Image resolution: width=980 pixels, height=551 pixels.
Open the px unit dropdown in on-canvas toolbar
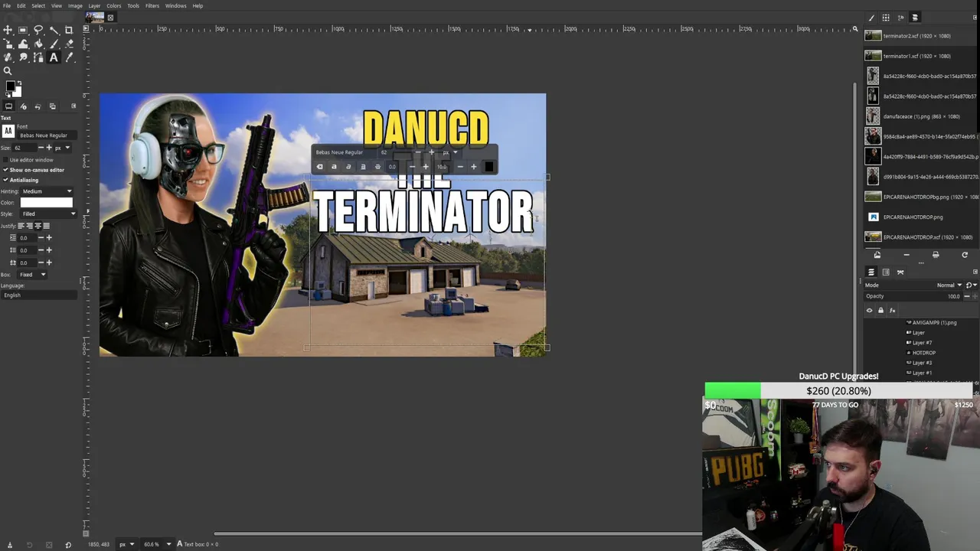[449, 152]
